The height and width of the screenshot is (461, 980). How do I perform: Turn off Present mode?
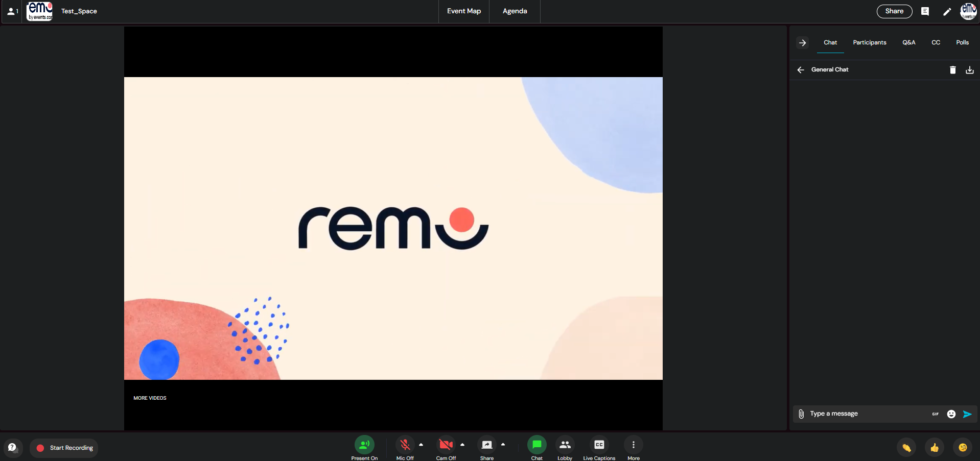pos(364,445)
